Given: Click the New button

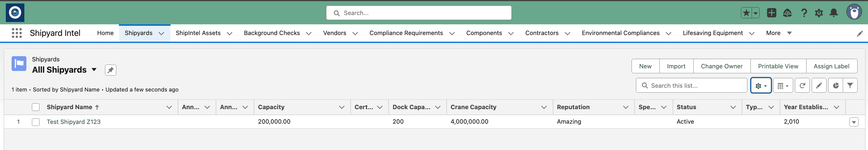Looking at the screenshot, I should 645,66.
